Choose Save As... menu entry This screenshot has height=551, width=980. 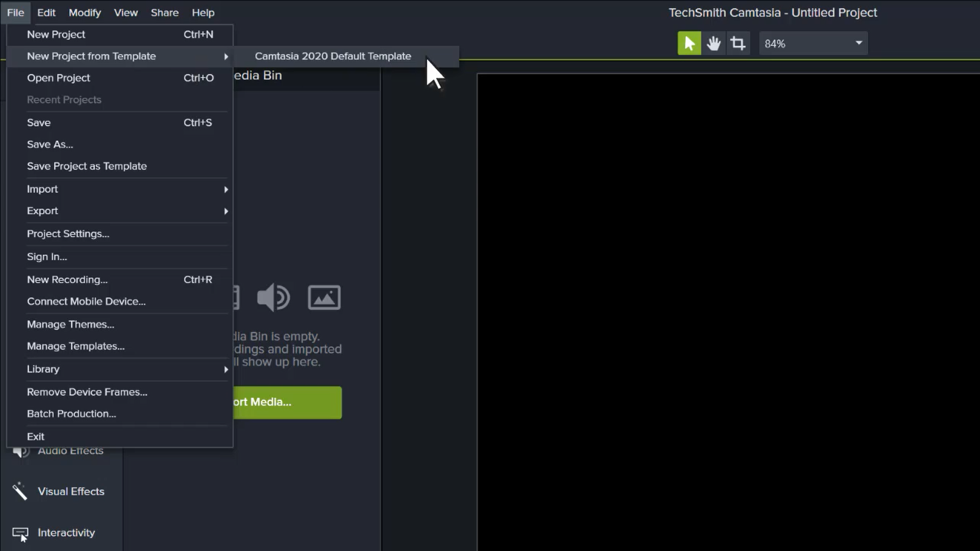click(x=120, y=144)
